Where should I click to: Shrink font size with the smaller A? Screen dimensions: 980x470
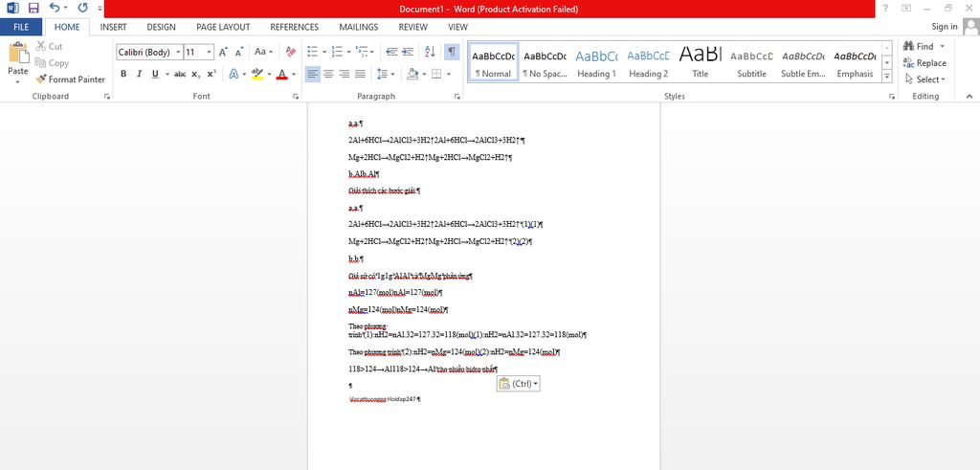(x=238, y=53)
